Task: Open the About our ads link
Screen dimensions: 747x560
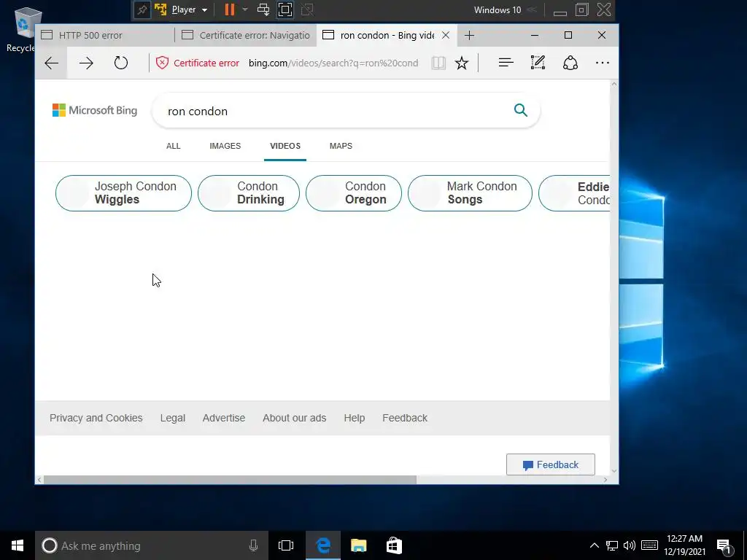Action: coord(295,418)
